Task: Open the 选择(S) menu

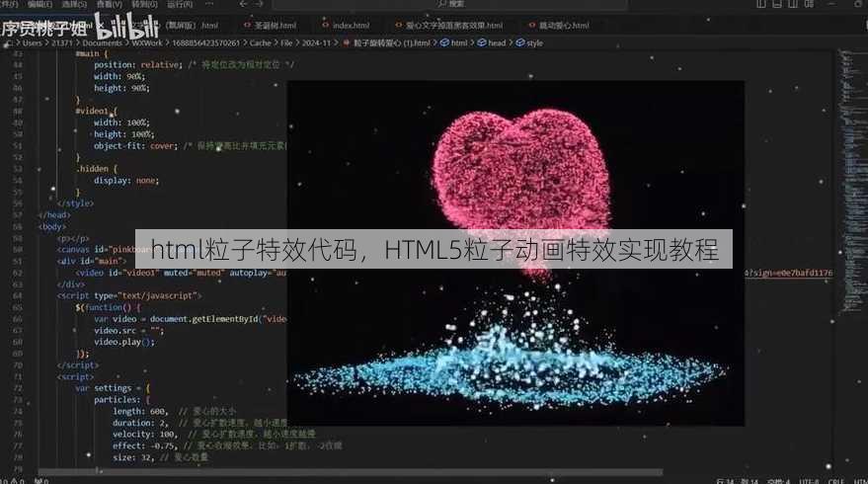Action: coord(74,4)
